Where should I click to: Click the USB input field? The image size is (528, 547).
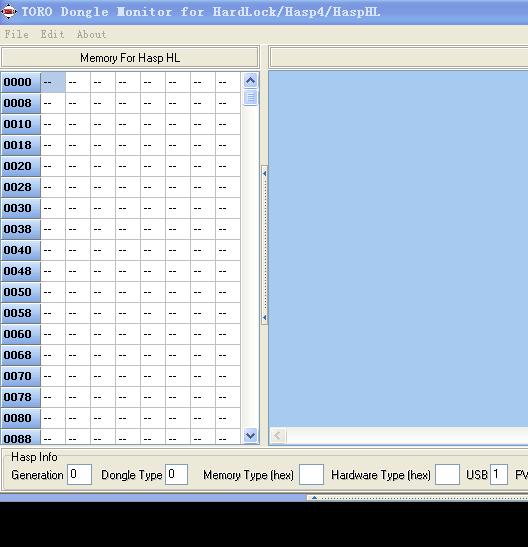point(499,474)
